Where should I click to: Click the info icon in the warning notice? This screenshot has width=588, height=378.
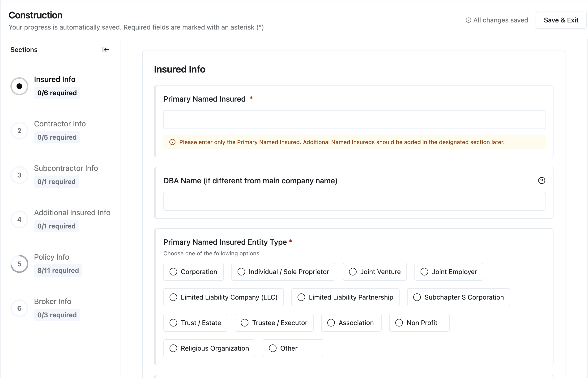[172, 142]
